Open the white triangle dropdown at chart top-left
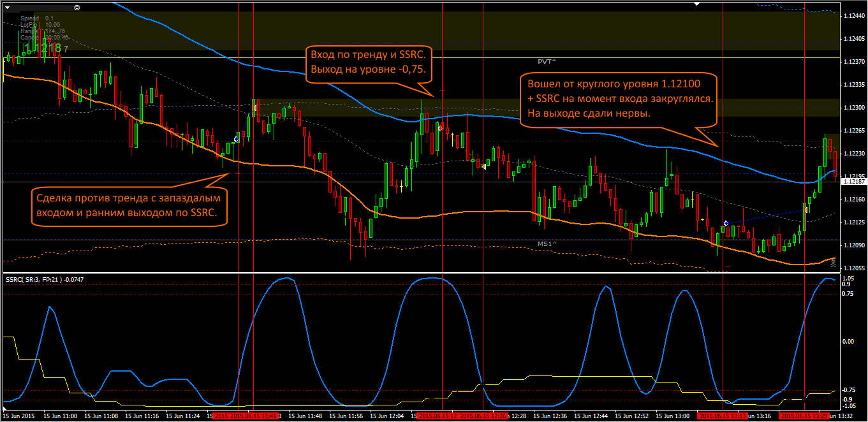868x422 pixels. click(x=8, y=7)
